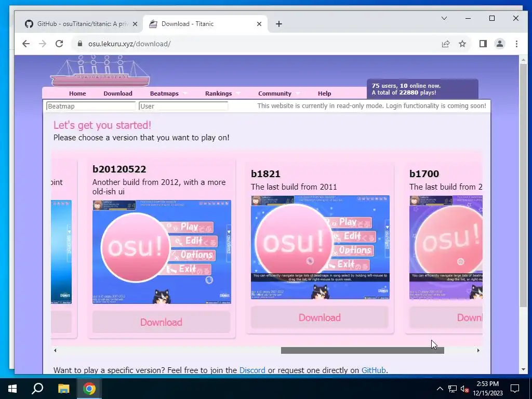Open the Rankings menu
The image size is (532, 399).
coord(219,94)
